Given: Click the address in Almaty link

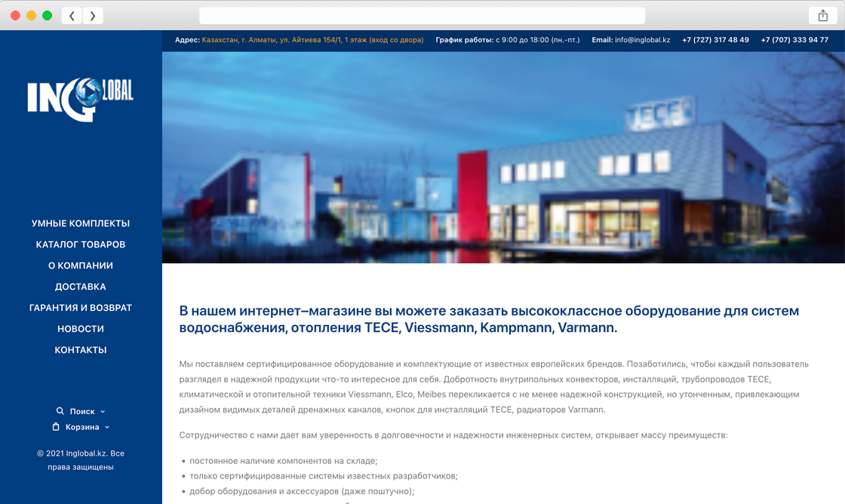Looking at the screenshot, I should coord(312,40).
